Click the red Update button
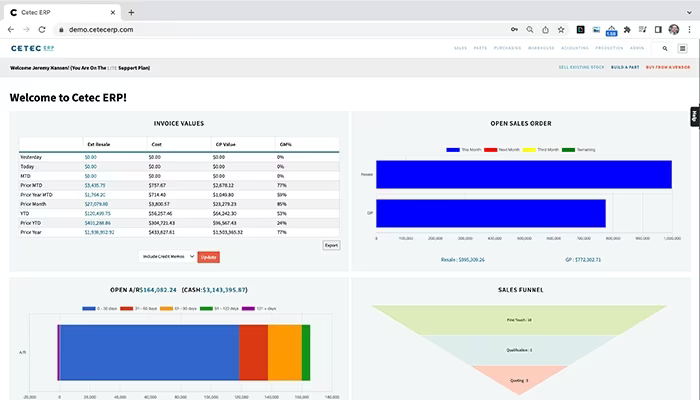Screen dimensions: 700x400 tap(208, 257)
